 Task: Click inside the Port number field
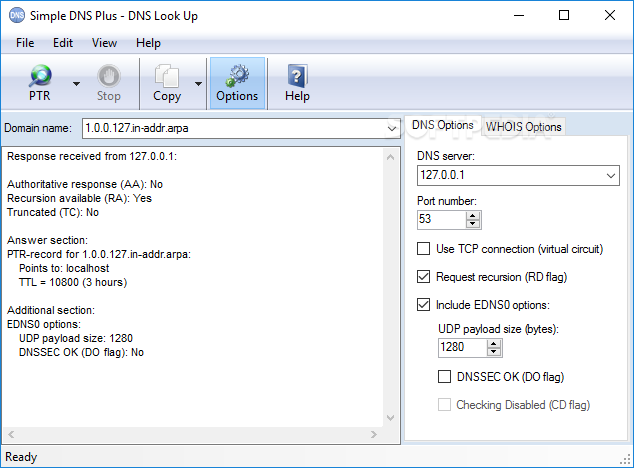[442, 220]
